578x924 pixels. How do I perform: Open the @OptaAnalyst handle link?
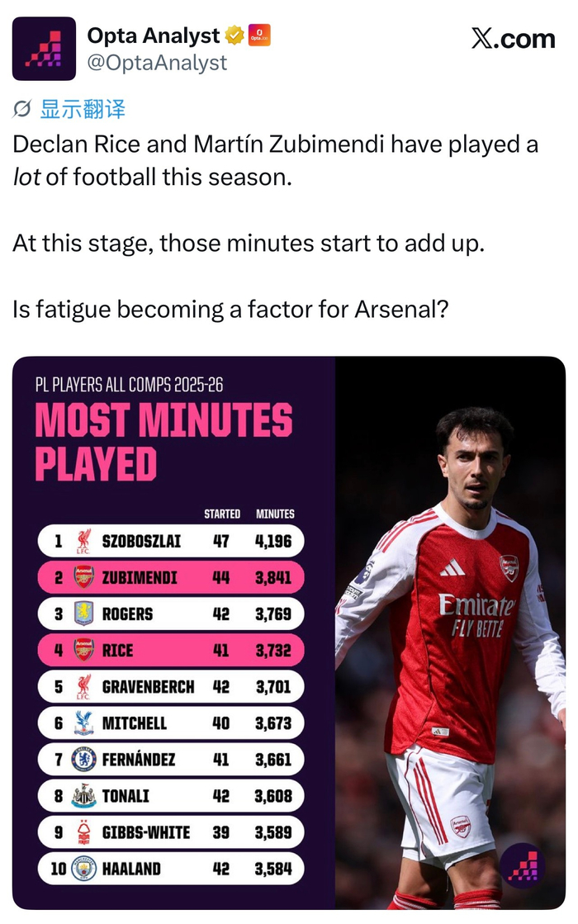point(157,62)
